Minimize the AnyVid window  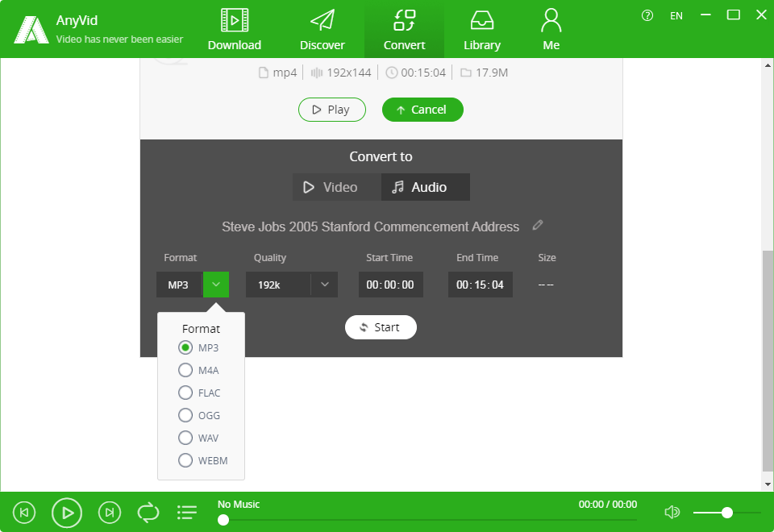(706, 15)
